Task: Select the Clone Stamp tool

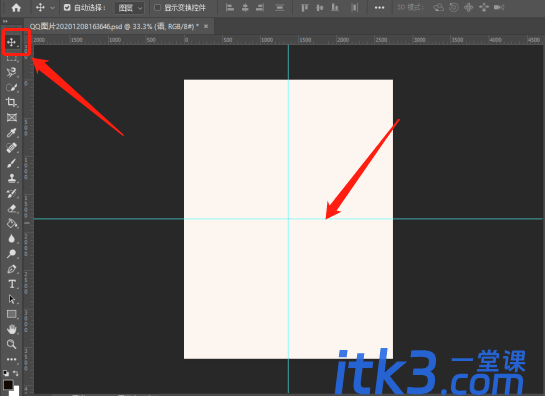Action: click(11, 178)
